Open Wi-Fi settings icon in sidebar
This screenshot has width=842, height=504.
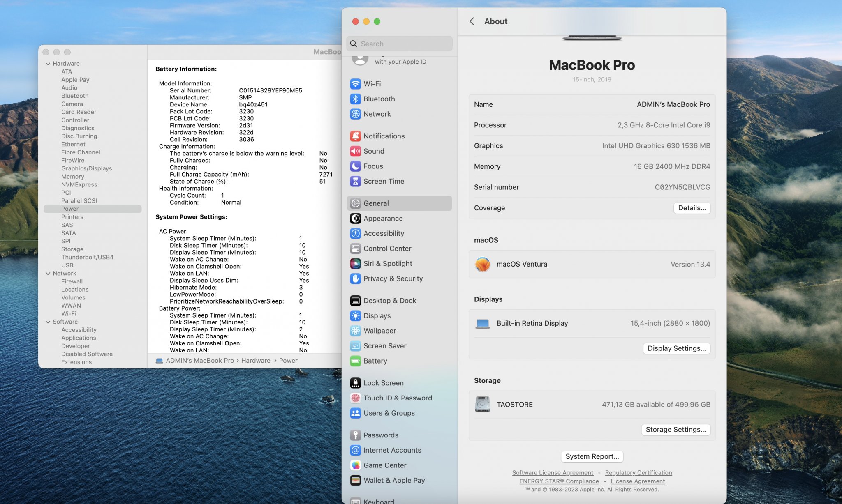[x=355, y=84]
